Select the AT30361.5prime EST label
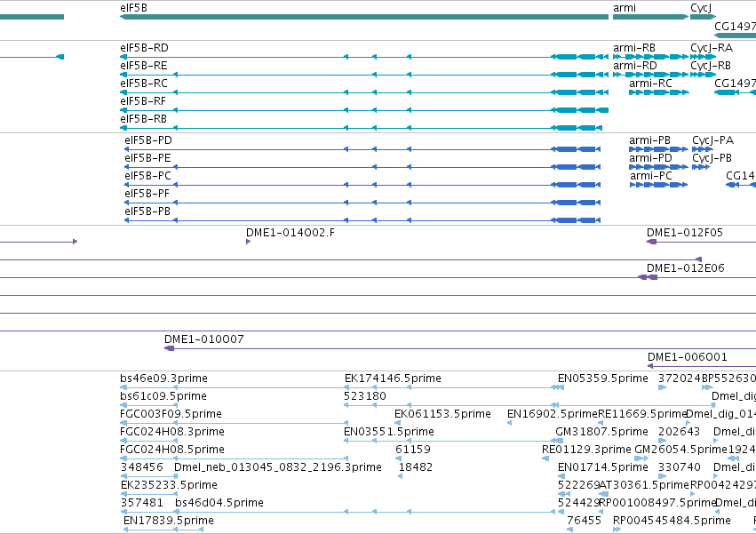Screen dimensions: 756x534 click(644, 485)
